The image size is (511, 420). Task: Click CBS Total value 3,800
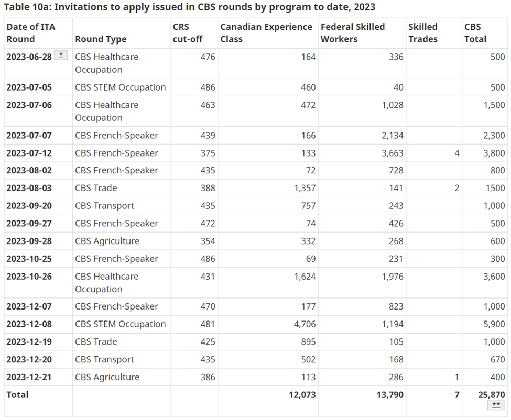494,153
